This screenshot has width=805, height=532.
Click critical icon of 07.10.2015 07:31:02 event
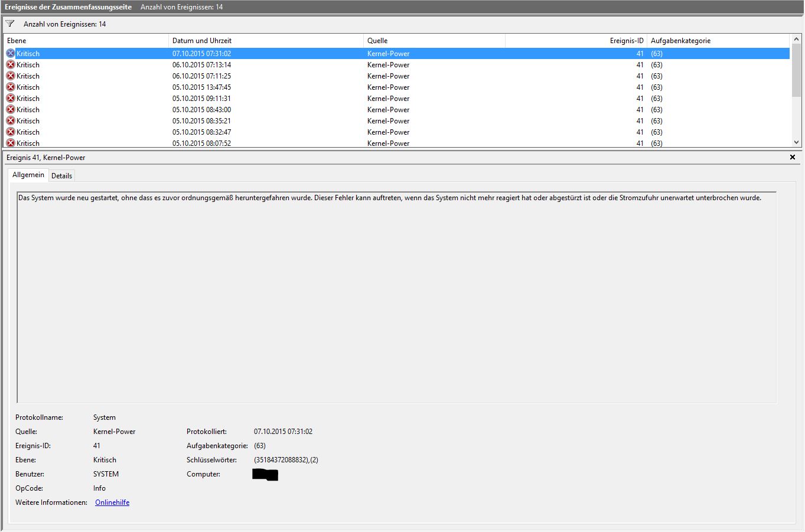(11, 53)
